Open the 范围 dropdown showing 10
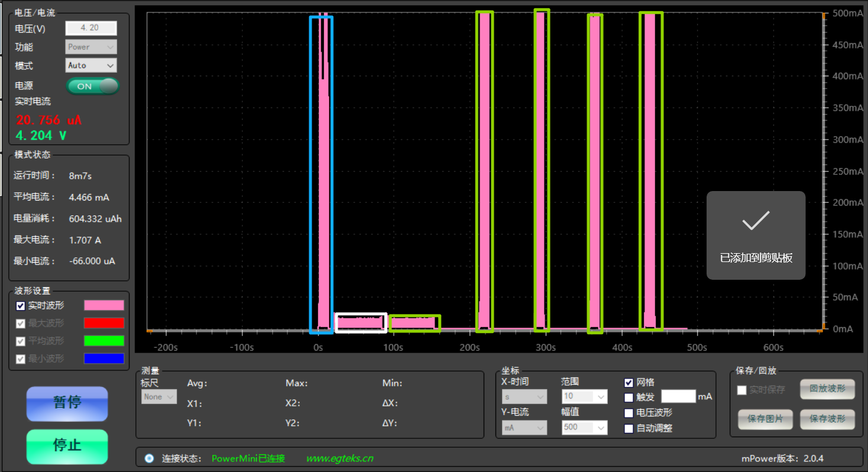 pos(584,396)
